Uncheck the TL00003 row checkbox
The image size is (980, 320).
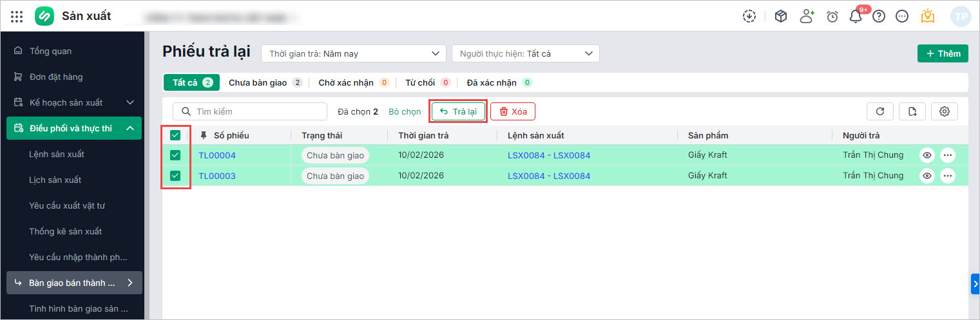click(175, 176)
